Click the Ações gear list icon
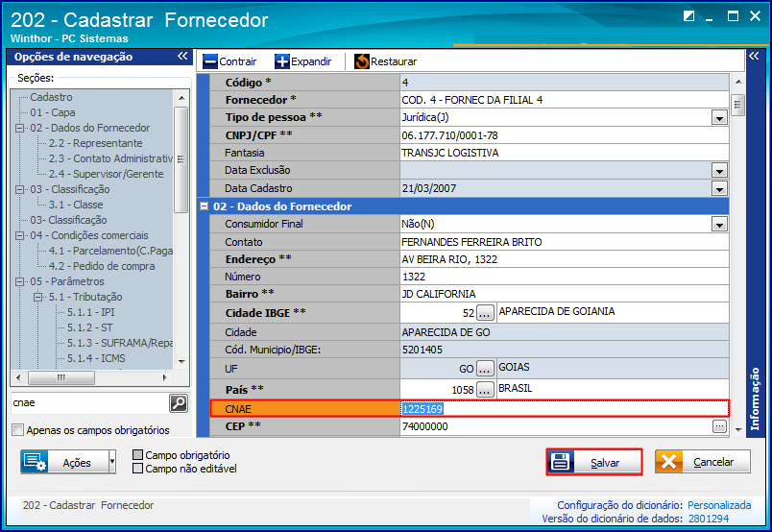This screenshot has height=532, width=772. [x=35, y=462]
